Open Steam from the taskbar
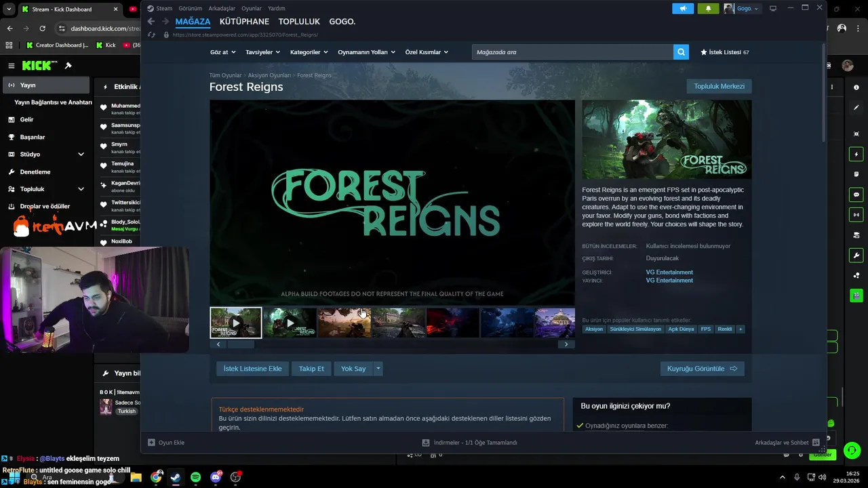The width and height of the screenshot is (868, 488). [176, 477]
